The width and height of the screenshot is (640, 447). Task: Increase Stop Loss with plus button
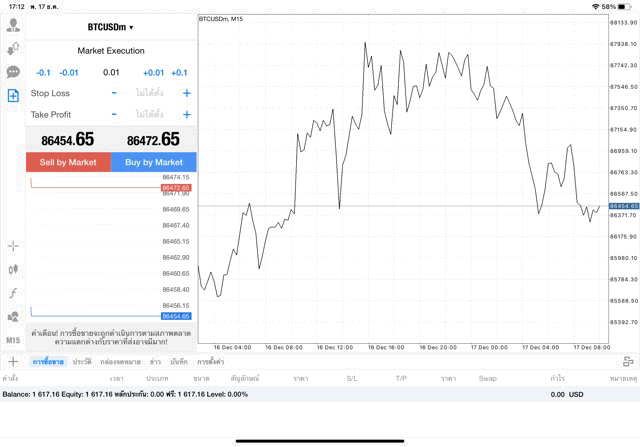pos(186,93)
